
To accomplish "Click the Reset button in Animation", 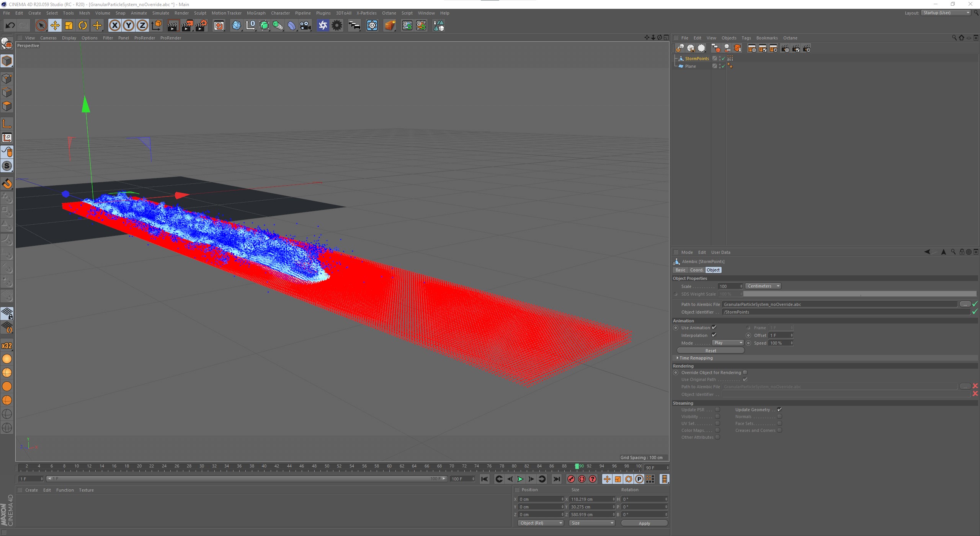I will tap(710, 350).
